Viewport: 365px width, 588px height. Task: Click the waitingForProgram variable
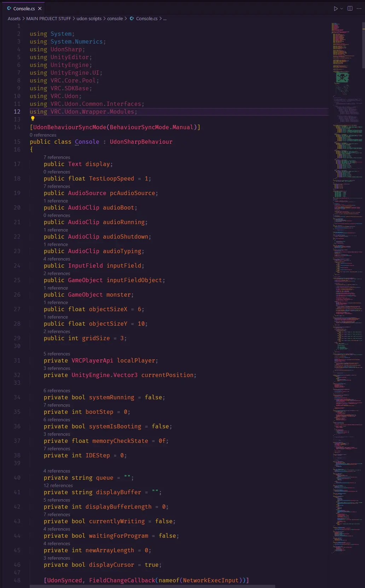pos(118,536)
